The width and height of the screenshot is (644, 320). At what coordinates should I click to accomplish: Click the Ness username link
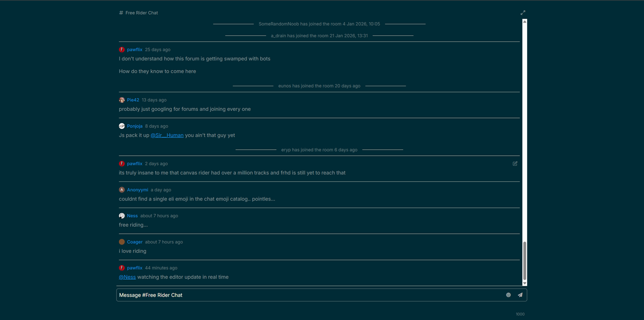click(x=132, y=215)
